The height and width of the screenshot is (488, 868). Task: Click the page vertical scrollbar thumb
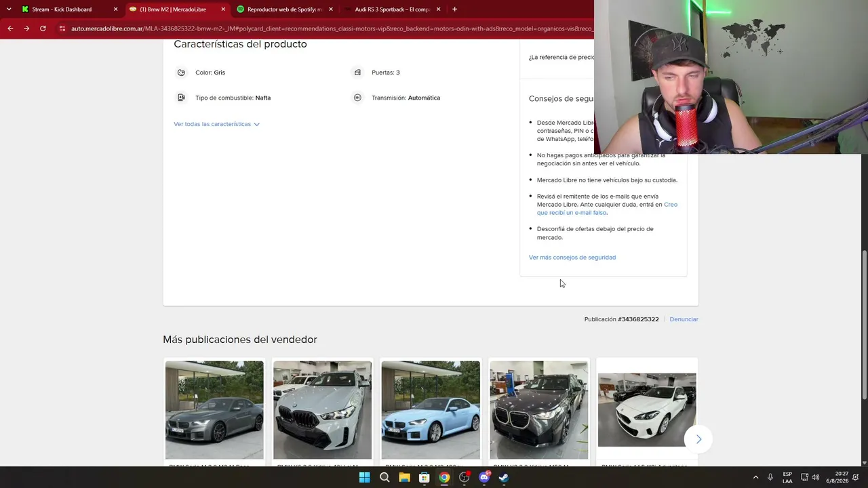coord(864,325)
